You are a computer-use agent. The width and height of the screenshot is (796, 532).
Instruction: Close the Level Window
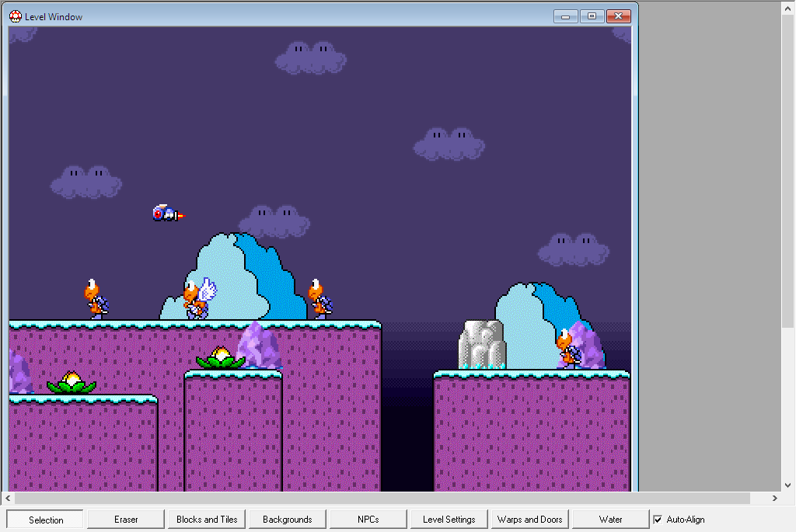pyautogui.click(x=619, y=16)
